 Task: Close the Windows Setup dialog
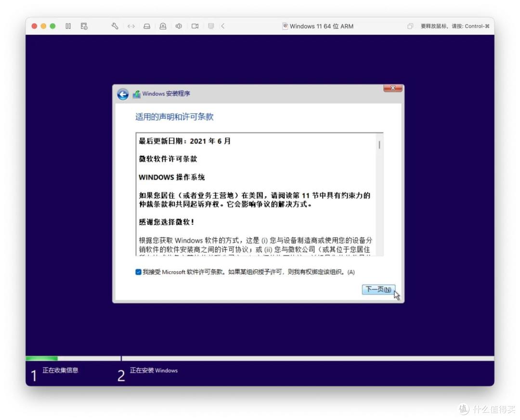(x=393, y=88)
